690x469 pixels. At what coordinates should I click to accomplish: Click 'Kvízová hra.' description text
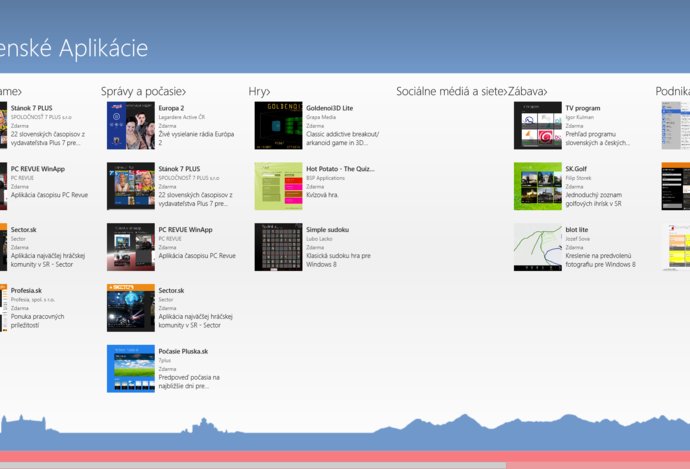(x=322, y=194)
